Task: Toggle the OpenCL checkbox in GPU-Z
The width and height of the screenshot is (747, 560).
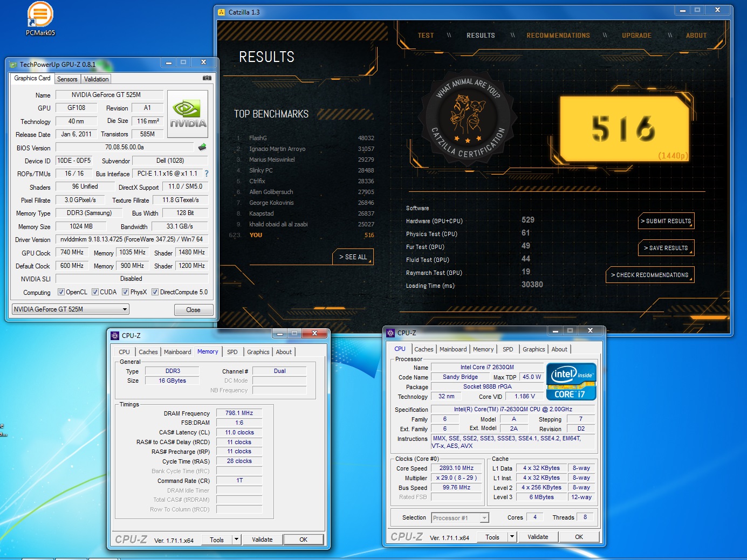Action: click(61, 292)
